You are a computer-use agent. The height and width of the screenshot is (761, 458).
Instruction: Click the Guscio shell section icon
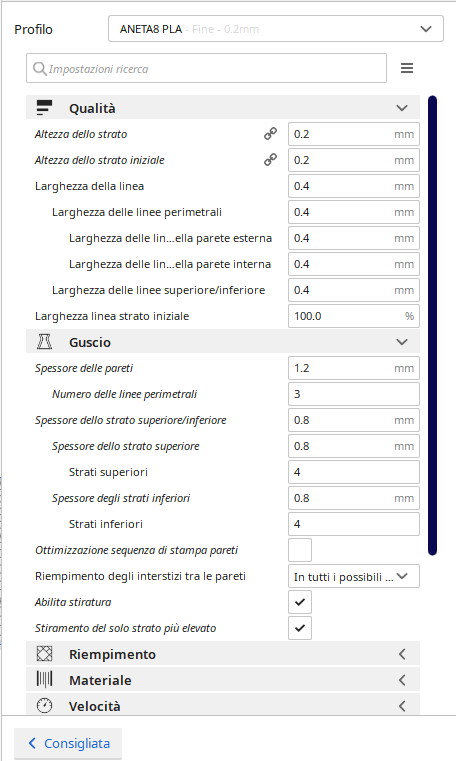pos(45,342)
